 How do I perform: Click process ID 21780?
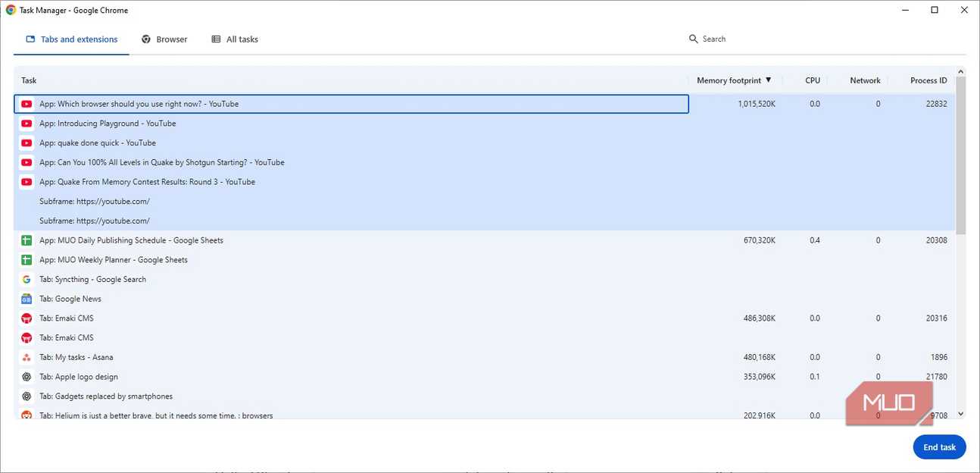coord(937,377)
